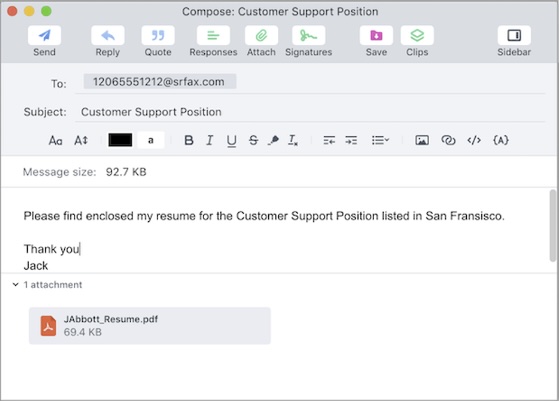Toggle Italic formatting

click(210, 140)
